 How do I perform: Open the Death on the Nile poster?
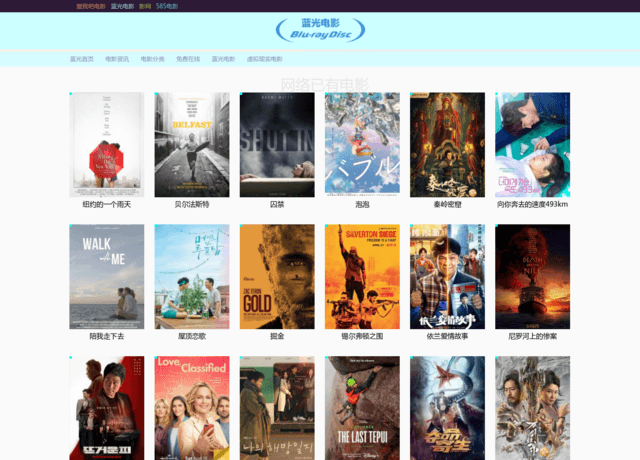pos(533,277)
